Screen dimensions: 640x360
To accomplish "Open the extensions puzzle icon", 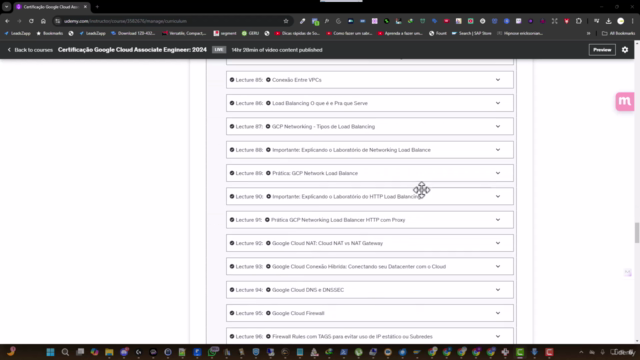I will (579, 21).
